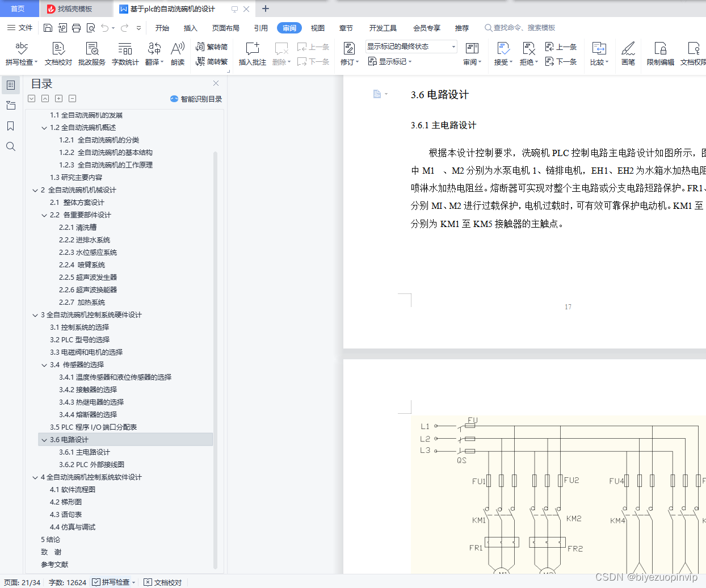
Task: Select the ink pen tool
Action: click(x=628, y=54)
